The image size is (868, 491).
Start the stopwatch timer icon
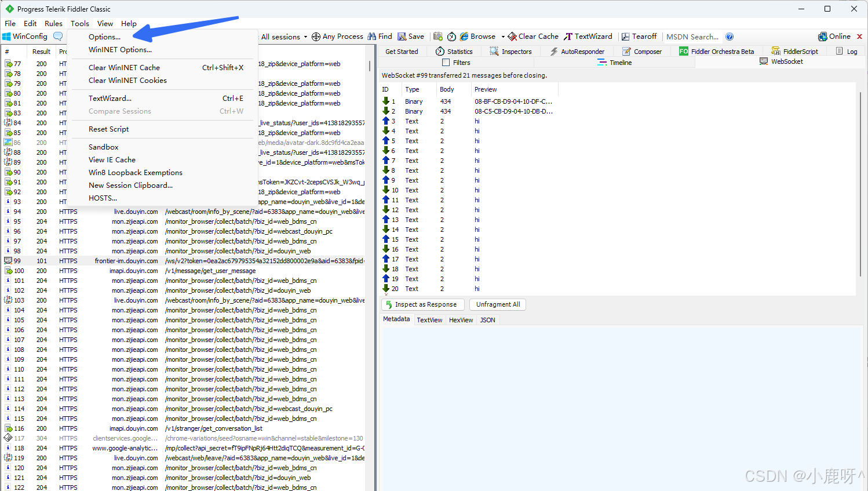451,36
